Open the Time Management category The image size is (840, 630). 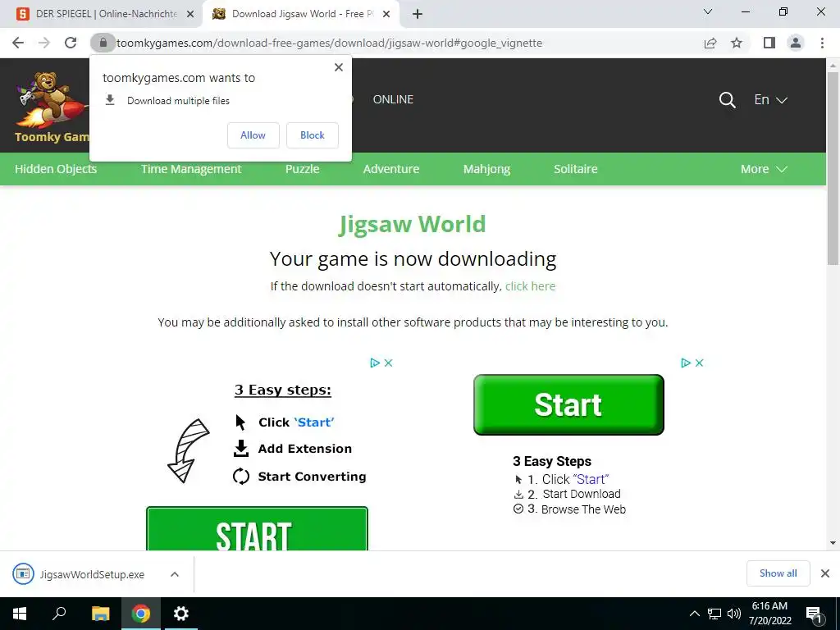coord(191,169)
